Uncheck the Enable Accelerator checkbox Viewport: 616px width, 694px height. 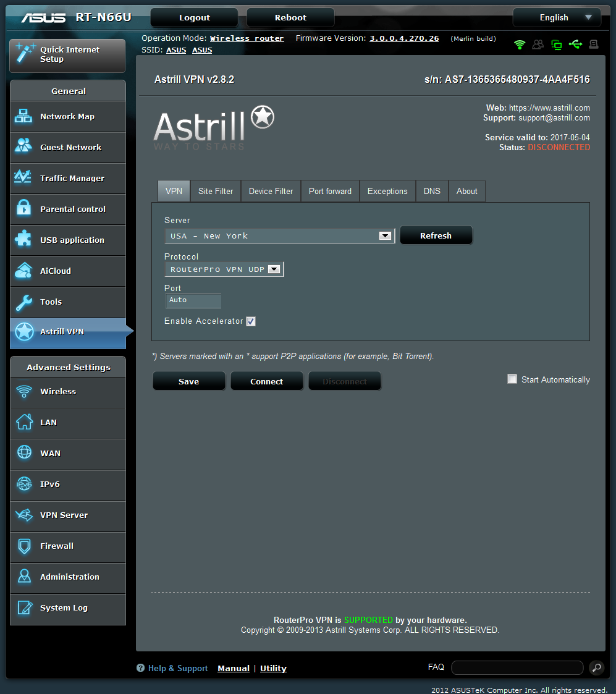[x=251, y=321]
